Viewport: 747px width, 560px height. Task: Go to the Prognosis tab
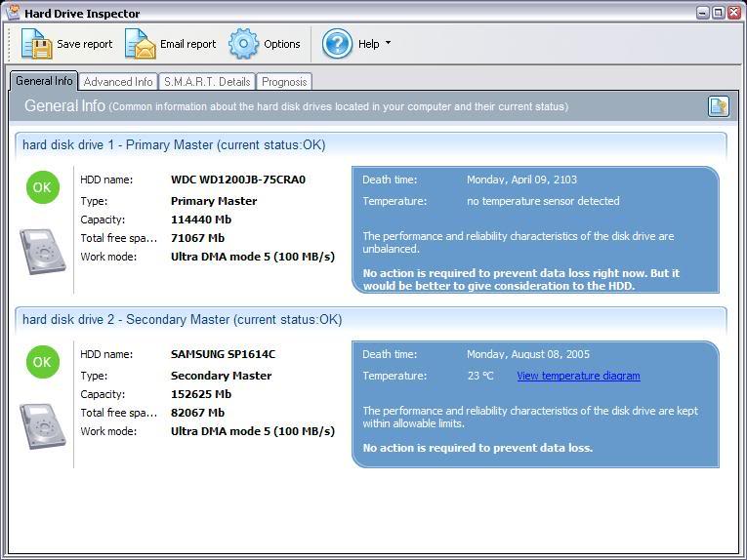click(x=284, y=82)
